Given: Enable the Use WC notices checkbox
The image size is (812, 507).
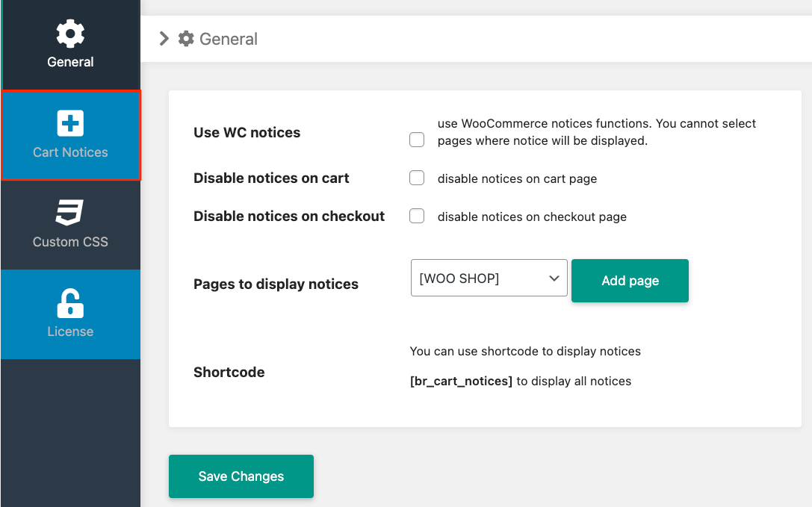Looking at the screenshot, I should point(416,140).
